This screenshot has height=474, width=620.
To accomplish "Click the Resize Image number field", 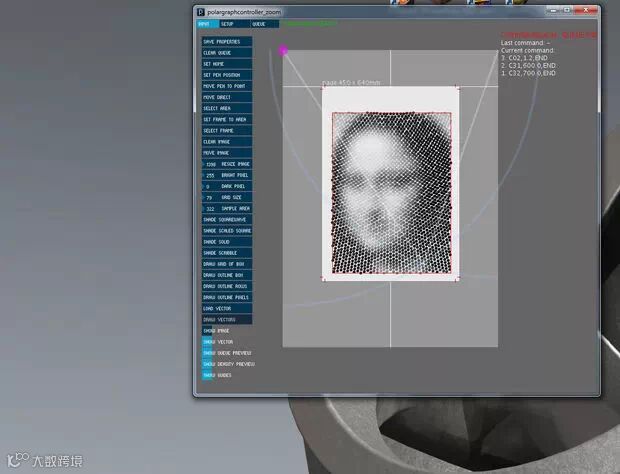I will [211, 164].
